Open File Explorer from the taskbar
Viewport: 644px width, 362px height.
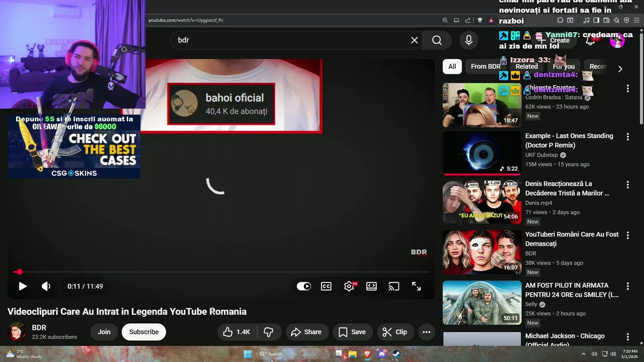[x=353, y=354]
